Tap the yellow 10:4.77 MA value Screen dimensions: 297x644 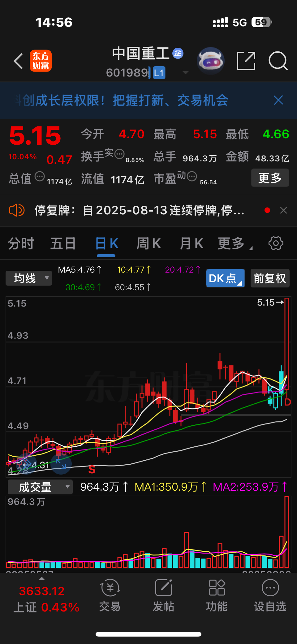click(134, 270)
